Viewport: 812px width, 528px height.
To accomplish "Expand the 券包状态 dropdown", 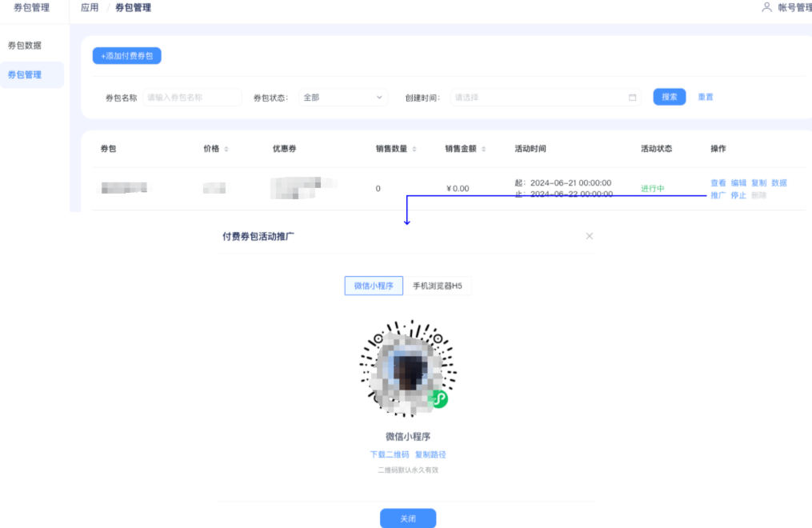I will pyautogui.click(x=344, y=98).
